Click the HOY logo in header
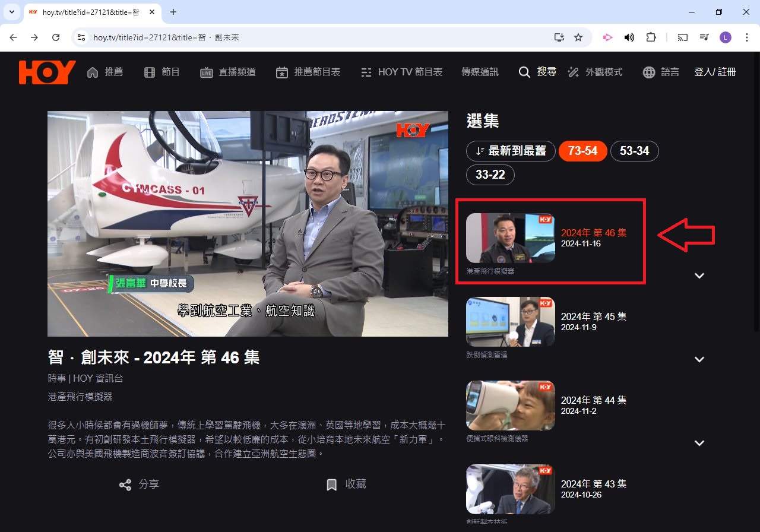Screen dimensions: 760x532 coord(47,72)
